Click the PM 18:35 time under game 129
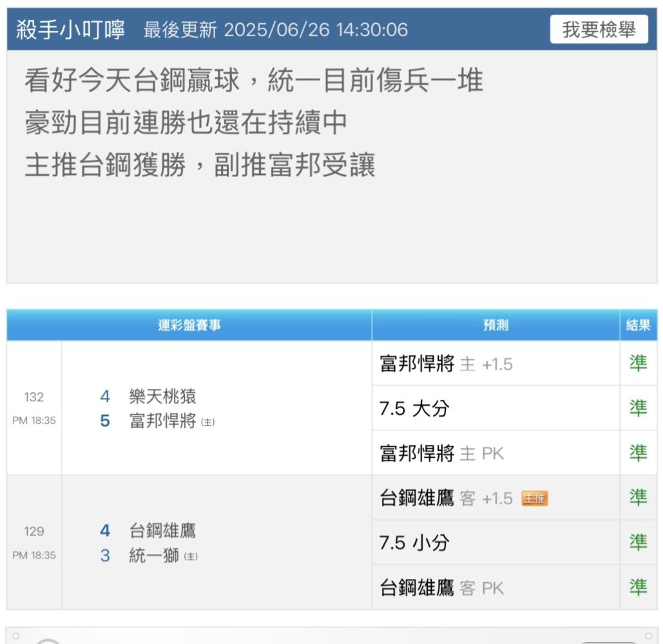This screenshot has height=644, width=663. 34,555
